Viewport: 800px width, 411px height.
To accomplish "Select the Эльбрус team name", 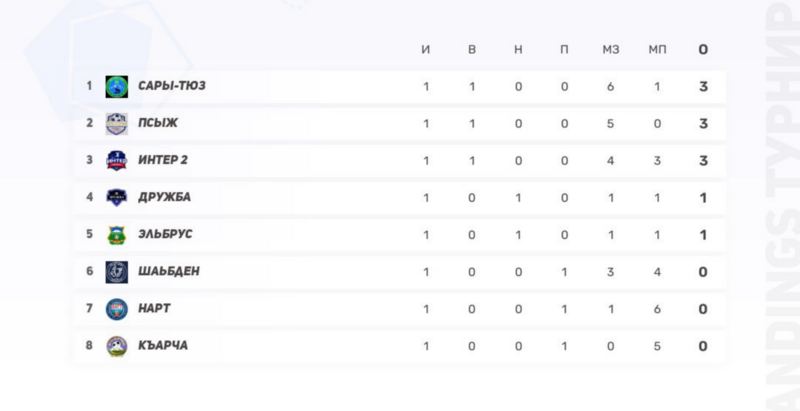I will (166, 235).
